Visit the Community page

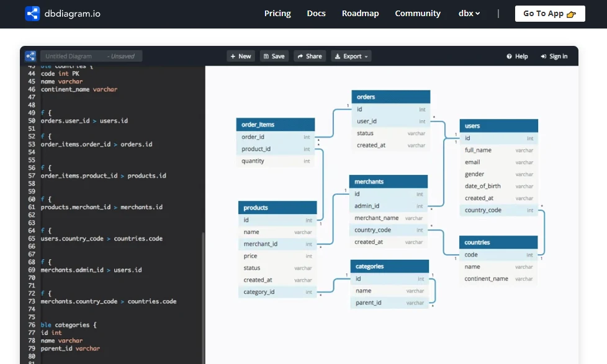tap(418, 14)
